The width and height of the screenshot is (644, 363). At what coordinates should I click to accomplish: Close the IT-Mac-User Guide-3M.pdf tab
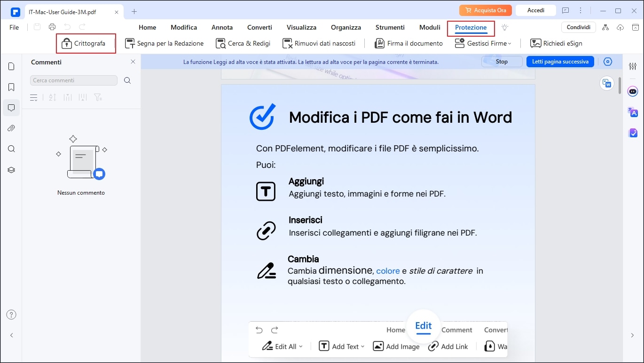(117, 11)
